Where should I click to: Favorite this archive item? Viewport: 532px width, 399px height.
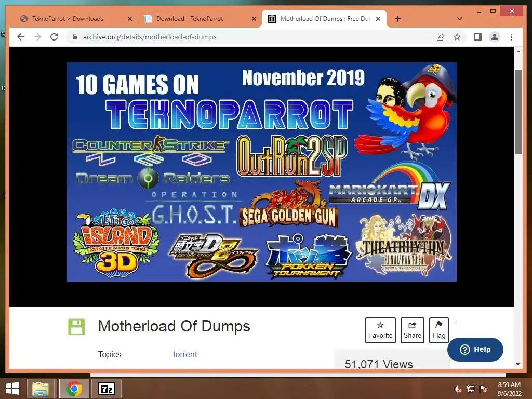coord(380,330)
